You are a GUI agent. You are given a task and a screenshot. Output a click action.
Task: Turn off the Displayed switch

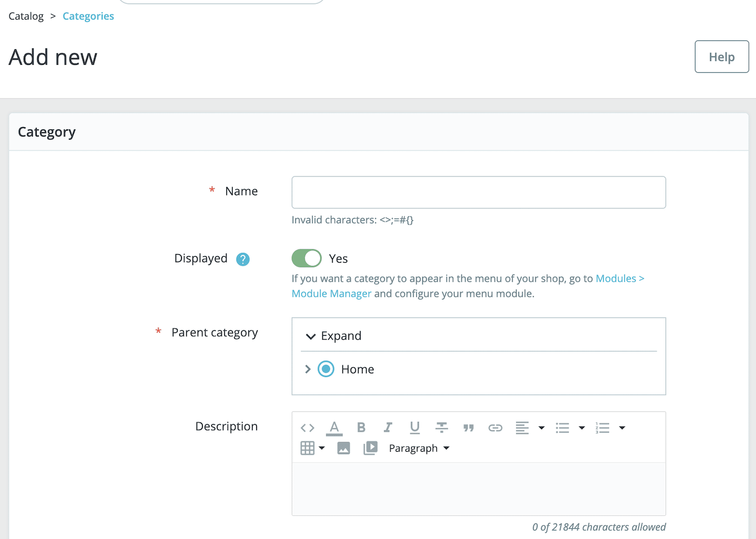tap(307, 258)
